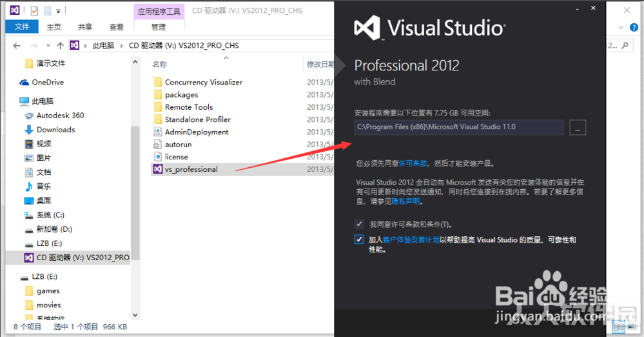Screen dimensions: 644x337
Task: Switch to the 主页 ribbon tab
Action: [54, 27]
